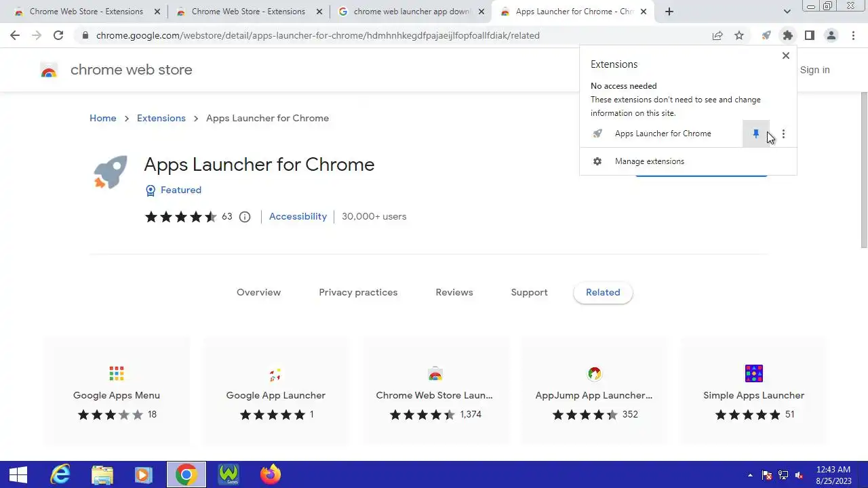Launch Internet Explorer from taskbar
The width and height of the screenshot is (868, 488).
coord(60,474)
